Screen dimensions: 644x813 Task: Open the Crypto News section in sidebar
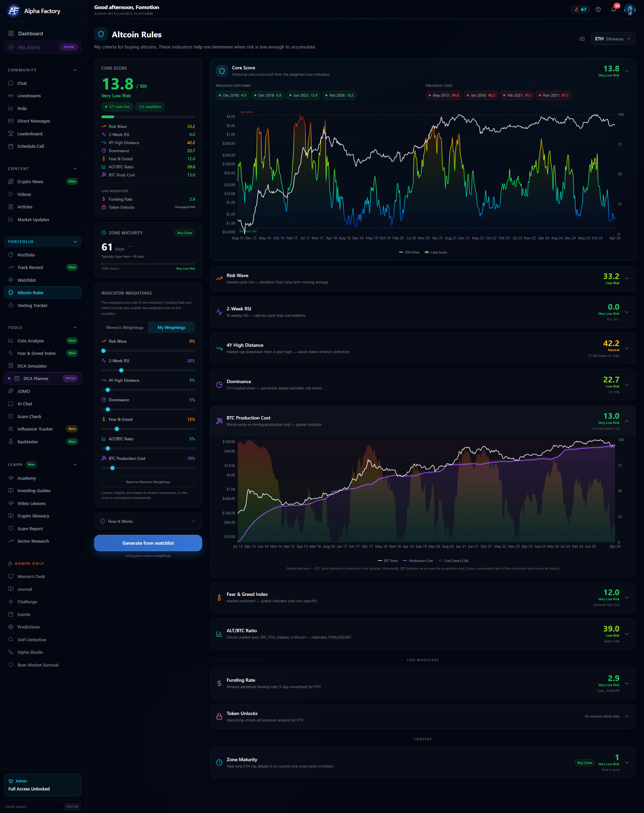pos(30,181)
